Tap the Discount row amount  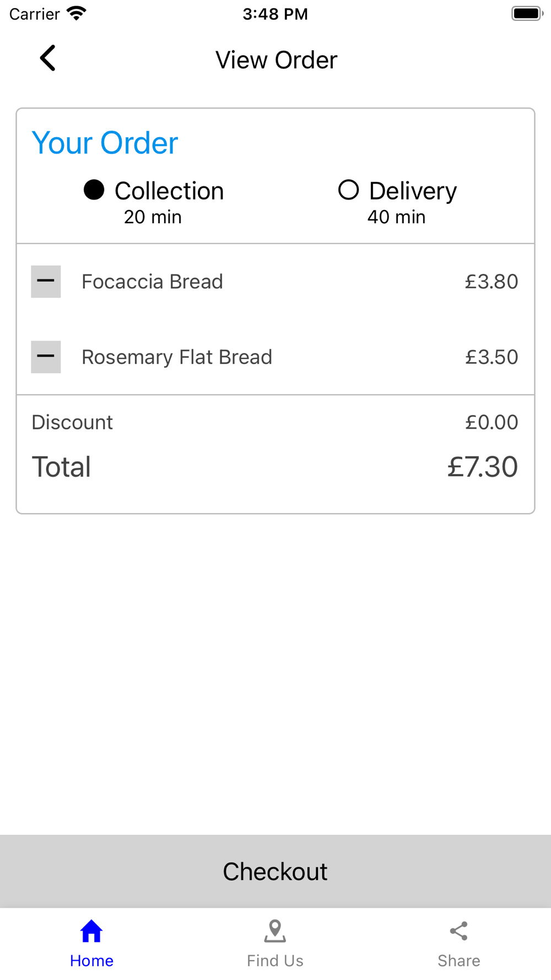[x=491, y=422]
